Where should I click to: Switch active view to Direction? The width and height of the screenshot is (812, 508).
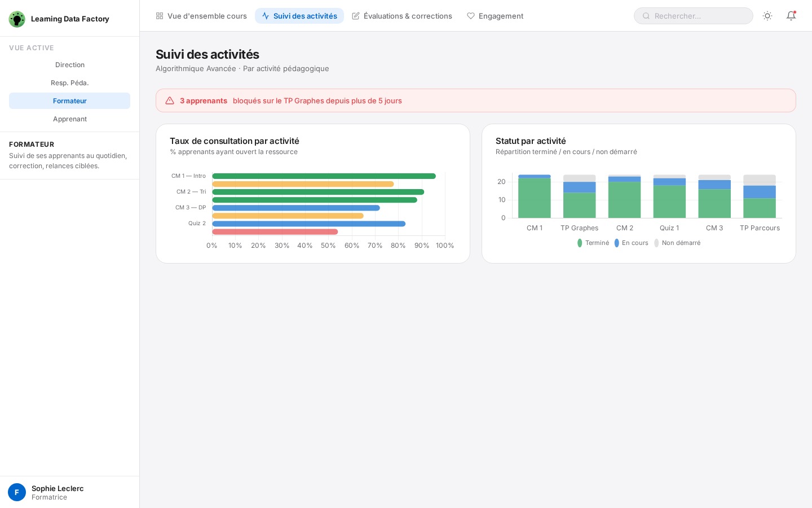(x=70, y=65)
